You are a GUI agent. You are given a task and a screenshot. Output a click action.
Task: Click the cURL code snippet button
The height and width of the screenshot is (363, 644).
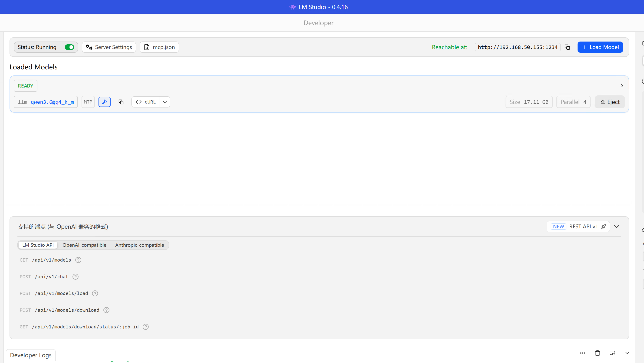tap(146, 102)
